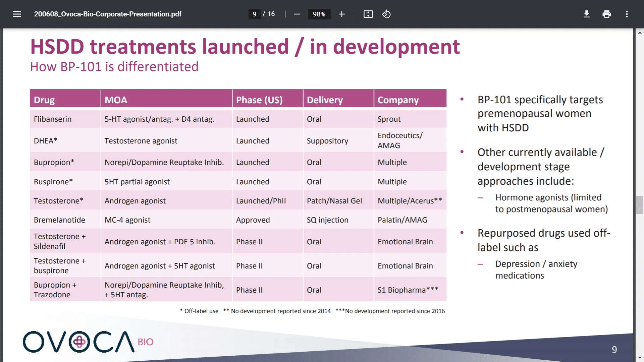
Task: Click the 'Buspirone*' drug cell
Action: 65,181
